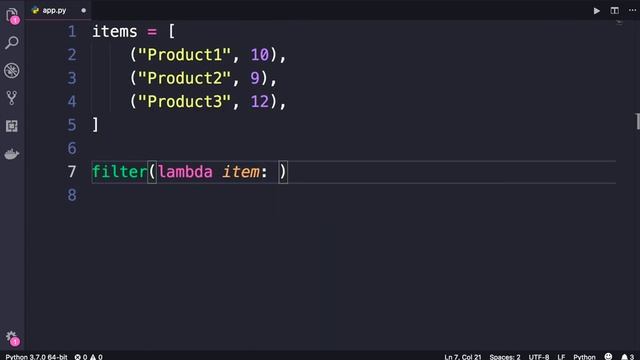Change the LF end of line sequence

561,356
